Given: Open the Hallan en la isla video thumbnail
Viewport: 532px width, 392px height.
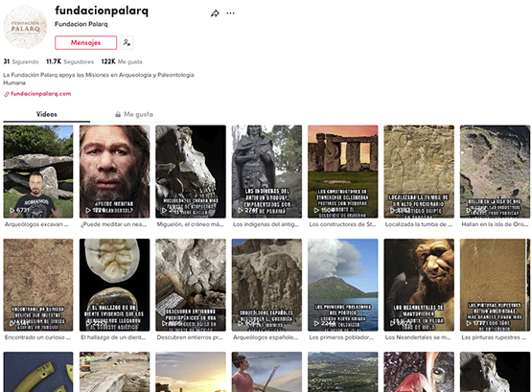Looking at the screenshot, I should [x=495, y=172].
